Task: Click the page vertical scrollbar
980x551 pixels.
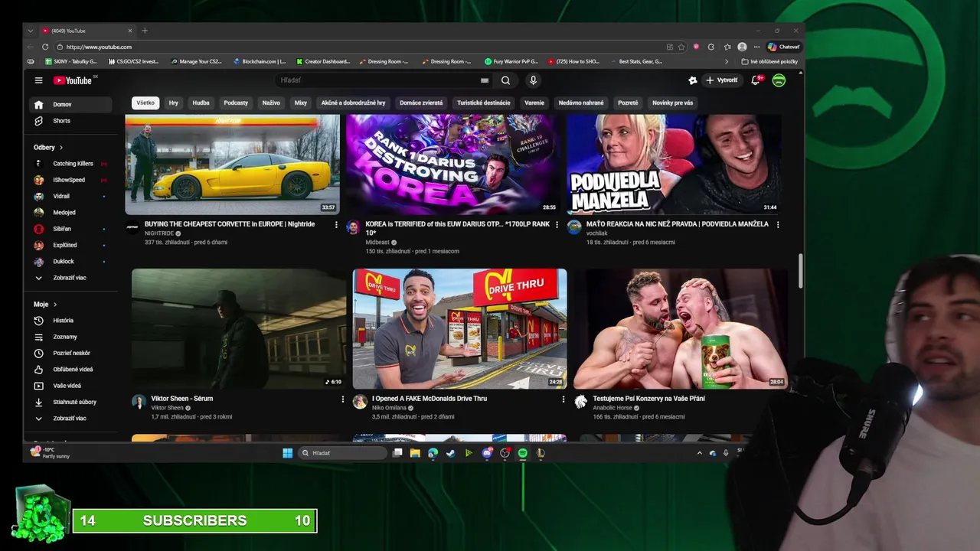Action: 801,272
